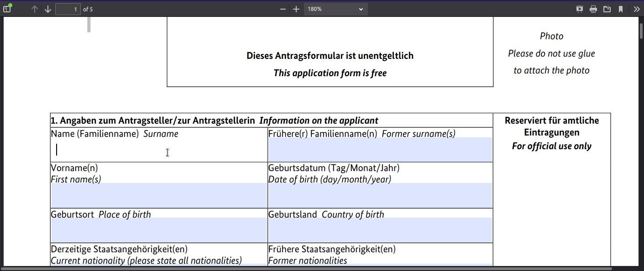Focus the Date of birth field
This screenshot has height=271, width=644.
coord(380,195)
